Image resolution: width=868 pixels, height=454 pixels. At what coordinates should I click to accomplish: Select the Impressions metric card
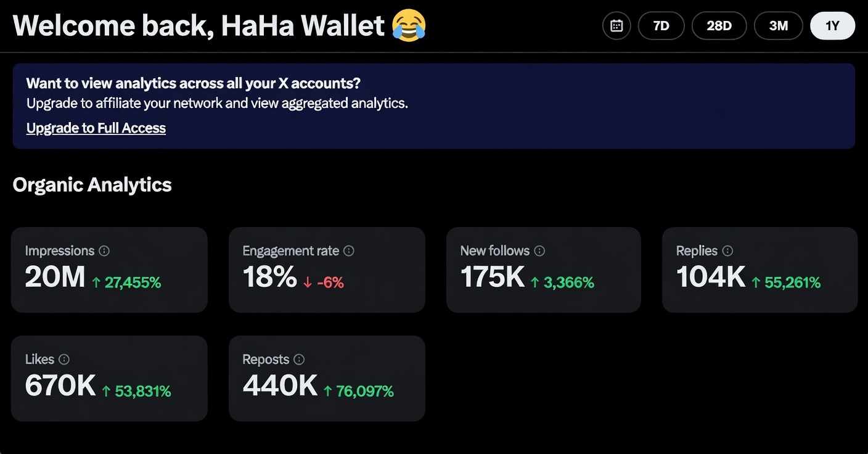[109, 270]
